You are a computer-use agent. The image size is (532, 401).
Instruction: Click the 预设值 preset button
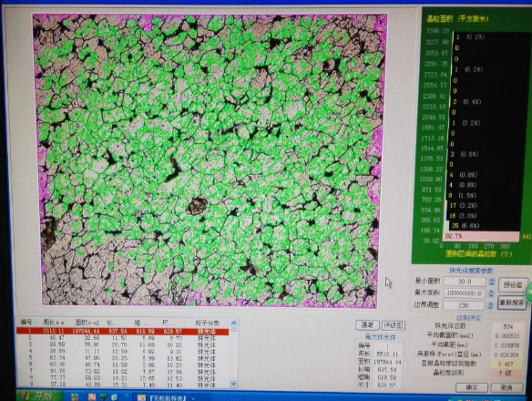(513, 284)
